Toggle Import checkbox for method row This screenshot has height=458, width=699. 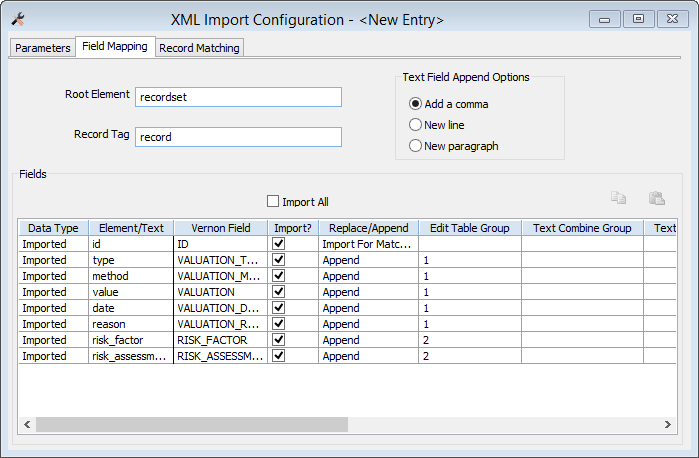click(279, 276)
